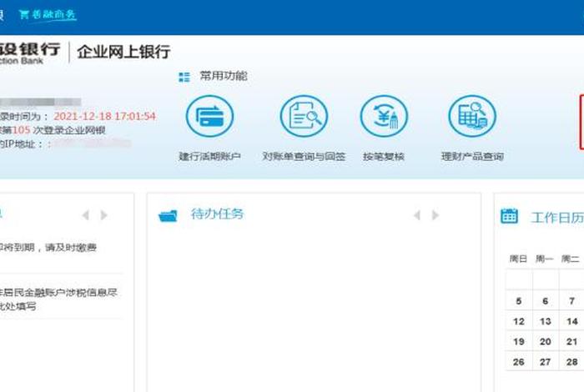Select date 7 in the calendar

tap(571, 301)
